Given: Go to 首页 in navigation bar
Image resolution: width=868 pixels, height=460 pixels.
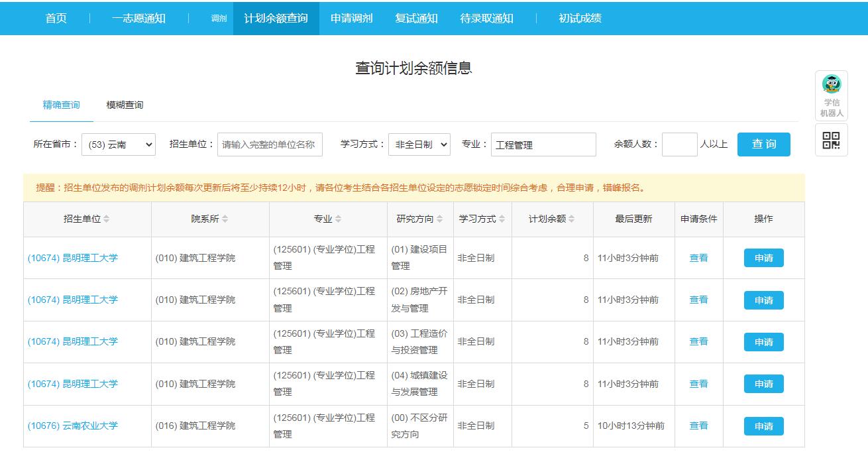Looking at the screenshot, I should coord(56,18).
